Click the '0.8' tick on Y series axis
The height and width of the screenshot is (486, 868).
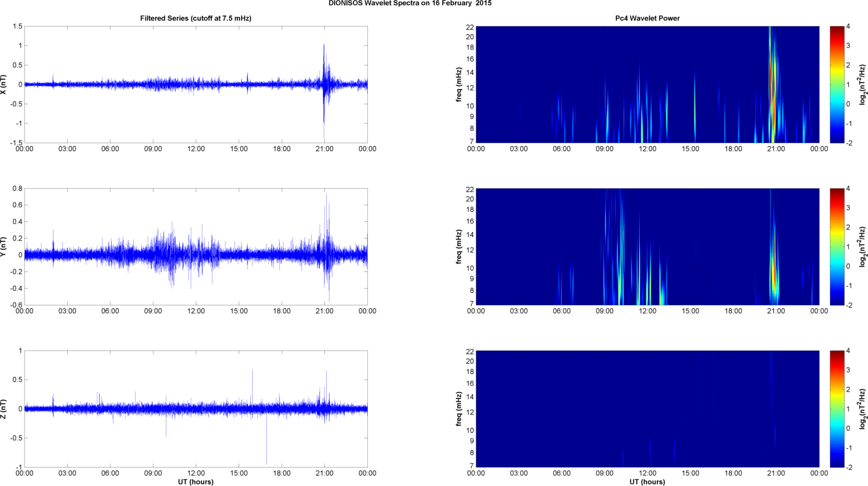[x=18, y=188]
